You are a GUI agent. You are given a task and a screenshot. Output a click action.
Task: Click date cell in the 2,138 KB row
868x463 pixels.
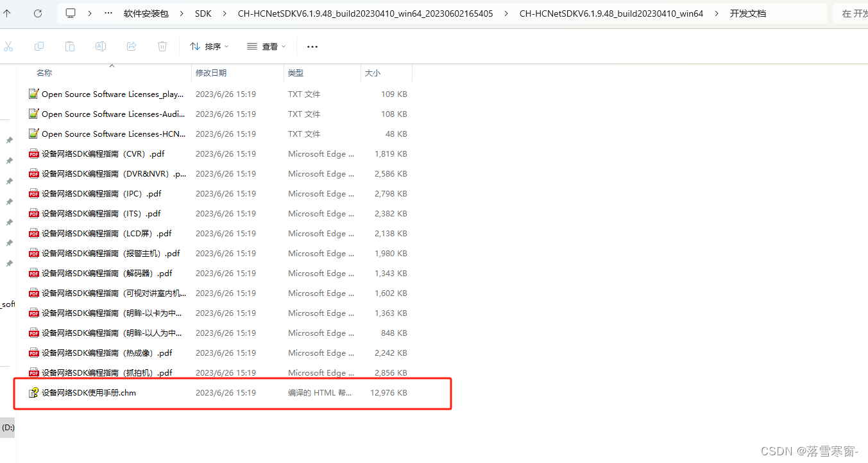226,233
